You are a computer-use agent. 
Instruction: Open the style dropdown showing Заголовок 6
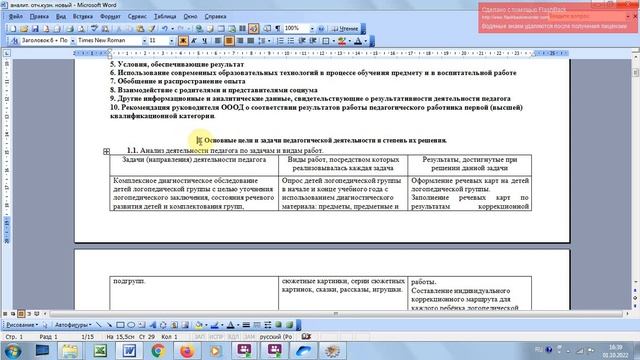72,40
